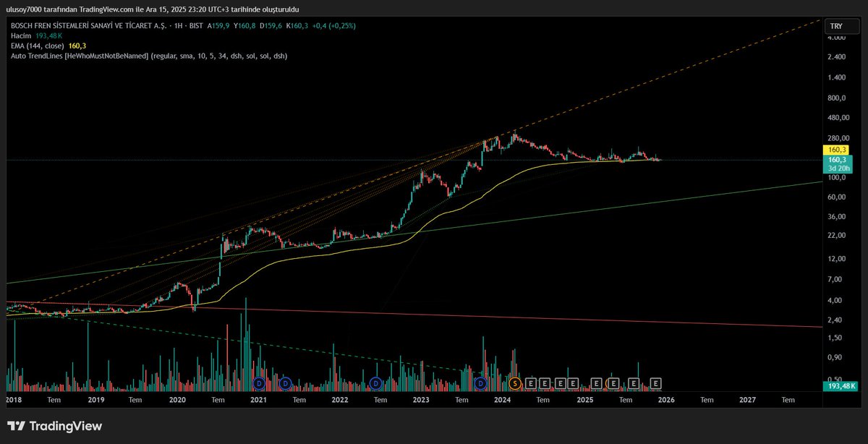Click the 1,50 price axis level
868x444 pixels.
click(835, 338)
